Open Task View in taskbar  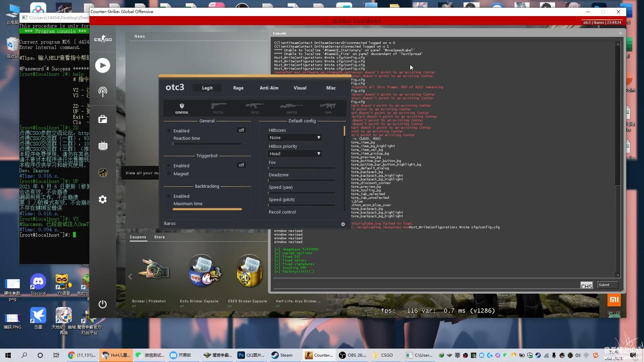click(56, 355)
